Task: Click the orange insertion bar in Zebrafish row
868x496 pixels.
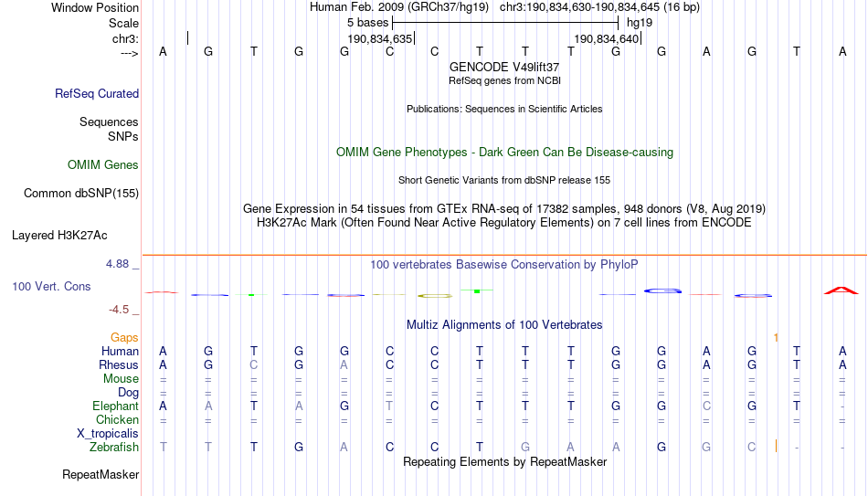Action: pyautogui.click(x=776, y=446)
